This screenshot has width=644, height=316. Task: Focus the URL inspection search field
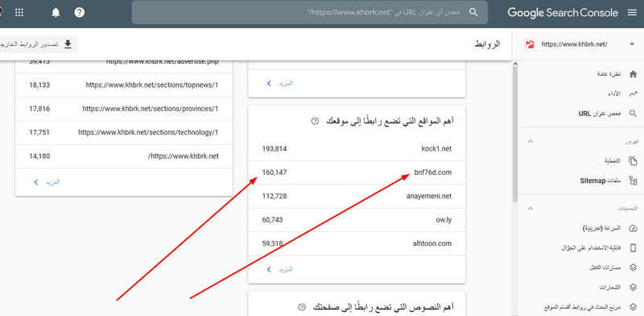click(x=310, y=12)
